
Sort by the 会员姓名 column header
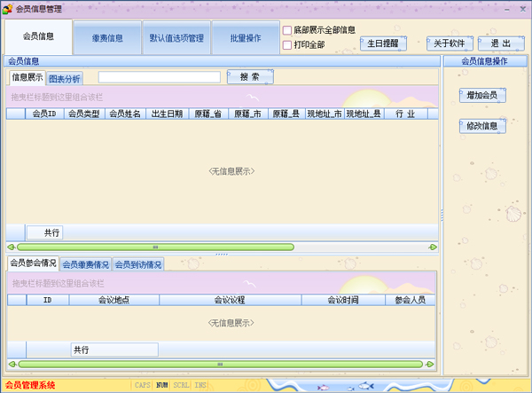126,114
